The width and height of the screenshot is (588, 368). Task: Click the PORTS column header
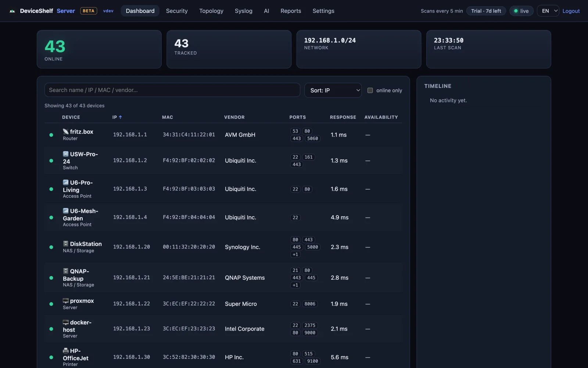point(298,117)
